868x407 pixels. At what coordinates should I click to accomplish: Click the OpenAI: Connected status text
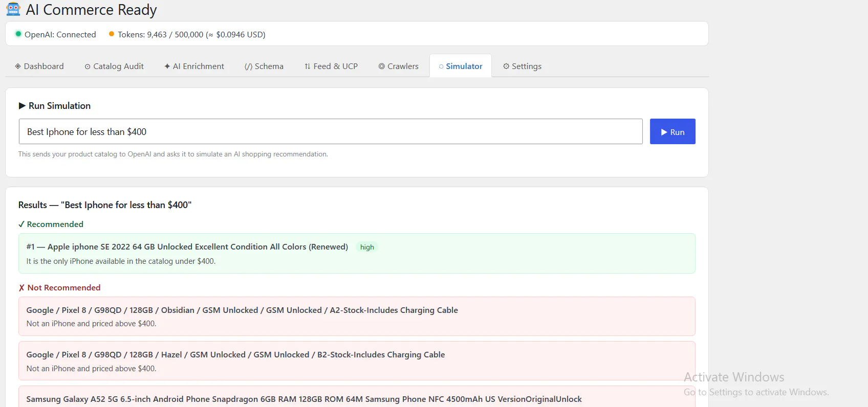point(60,34)
